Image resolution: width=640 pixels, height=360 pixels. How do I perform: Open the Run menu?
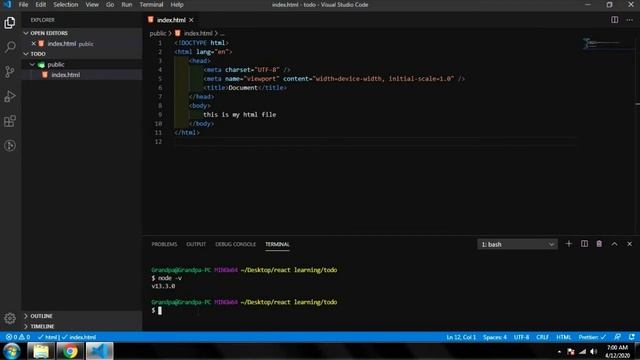click(x=127, y=4)
